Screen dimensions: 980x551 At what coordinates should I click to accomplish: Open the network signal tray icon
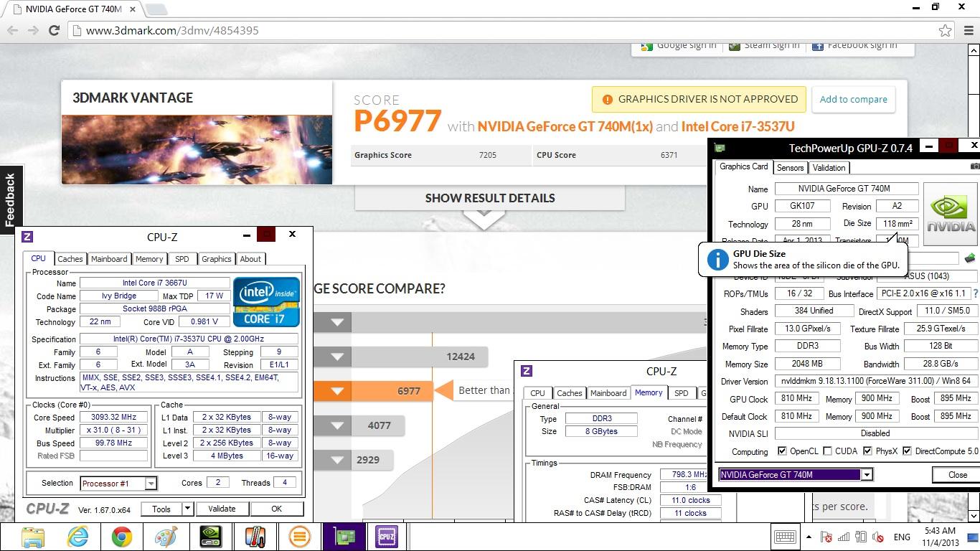click(x=844, y=537)
